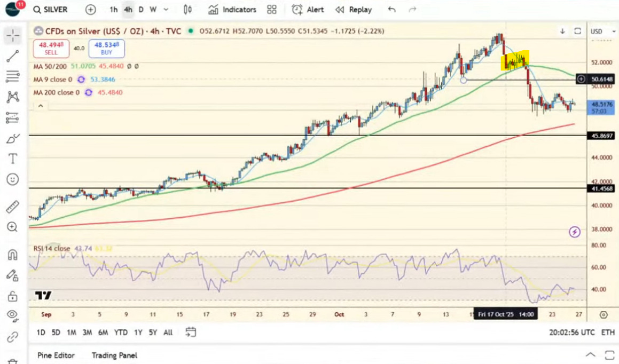
Task: Set range to 5D
Action: [56, 333]
